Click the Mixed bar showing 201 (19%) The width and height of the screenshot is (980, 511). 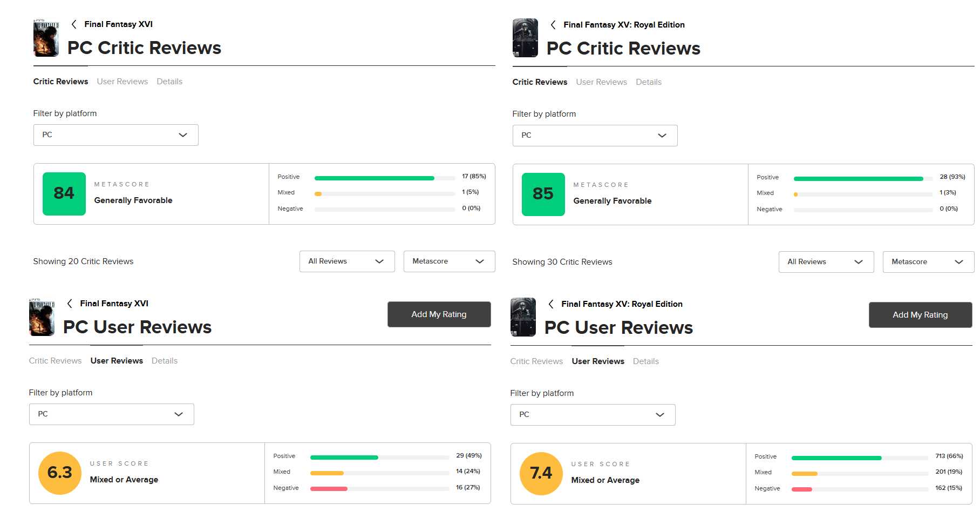[x=860, y=473]
